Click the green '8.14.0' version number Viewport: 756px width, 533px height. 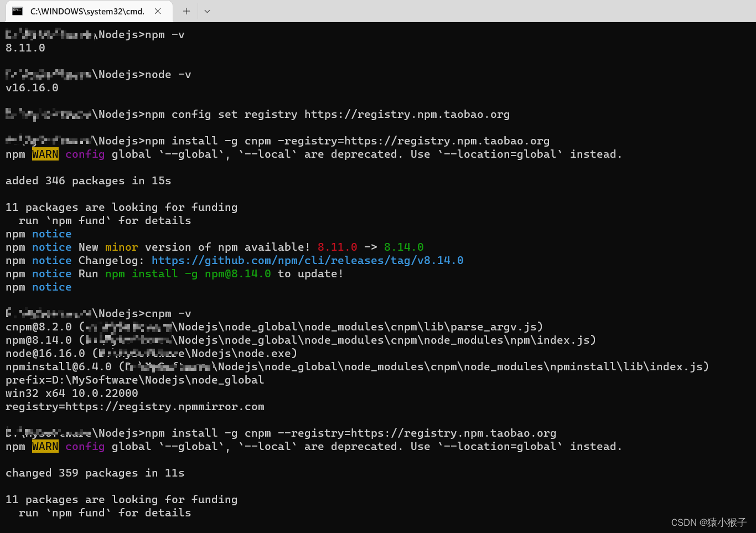click(x=403, y=247)
